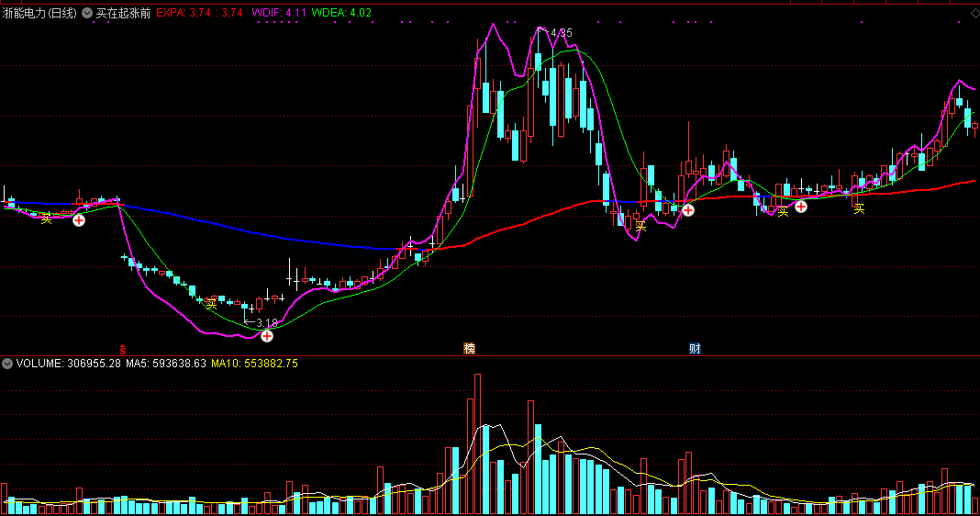
Task: Click the 买在起涨前 indicator name
Action: coord(123,13)
